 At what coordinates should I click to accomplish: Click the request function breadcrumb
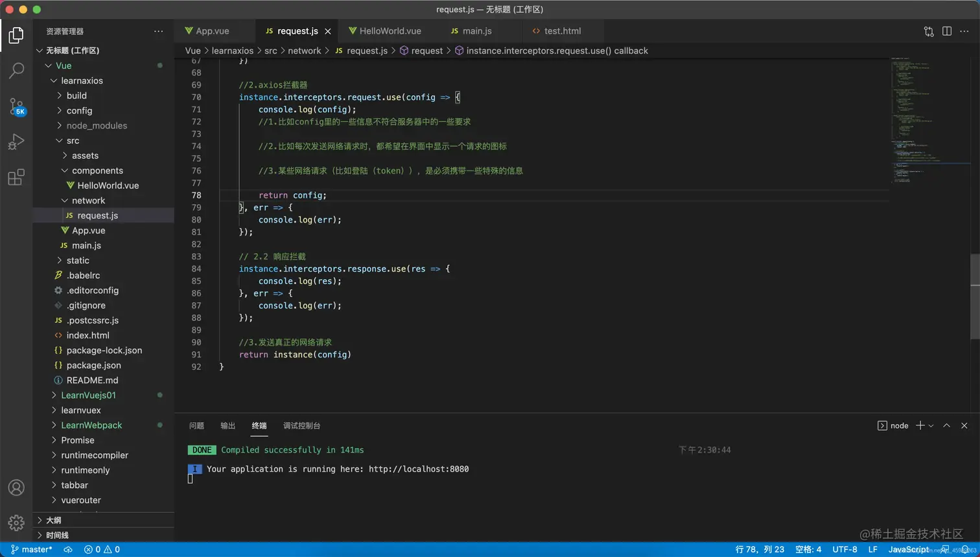tap(421, 51)
